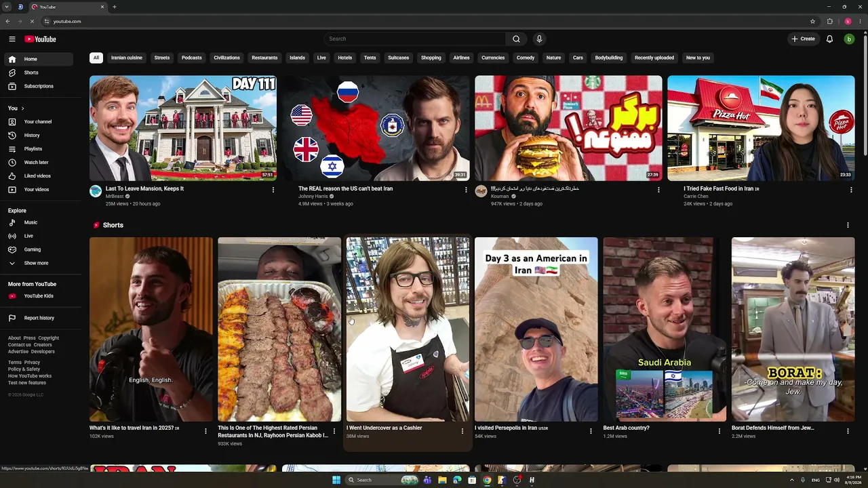
Task: Select the Podcasts filter chip
Action: (192, 58)
